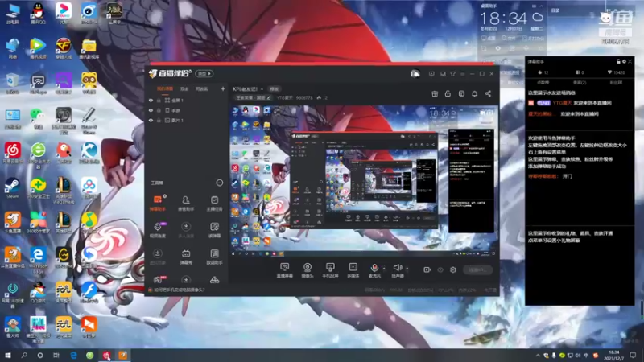Open the 歌词助手 tool in the toolbox
The height and width of the screenshot is (362, 644).
pos(214,257)
